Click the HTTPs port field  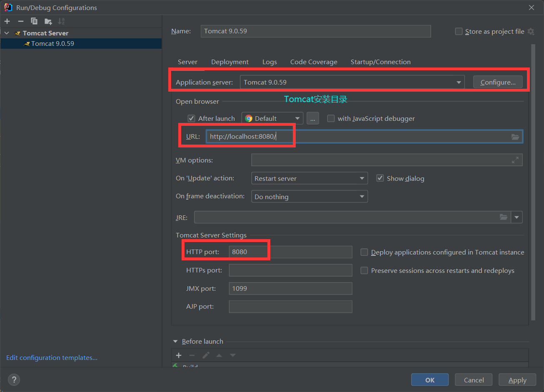coord(290,270)
